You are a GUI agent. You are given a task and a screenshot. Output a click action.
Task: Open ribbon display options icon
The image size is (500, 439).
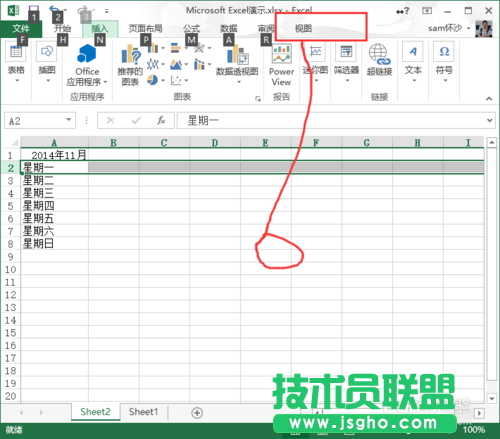pyautogui.click(x=427, y=11)
